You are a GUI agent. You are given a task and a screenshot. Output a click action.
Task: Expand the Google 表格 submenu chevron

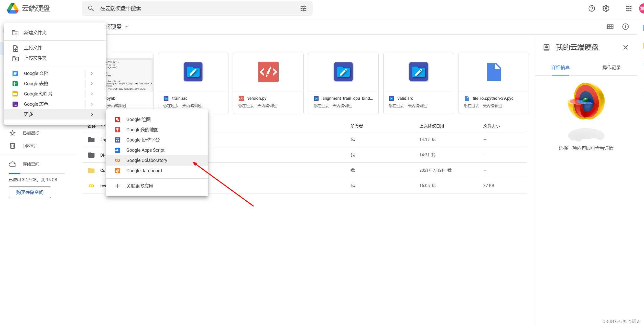pos(92,84)
